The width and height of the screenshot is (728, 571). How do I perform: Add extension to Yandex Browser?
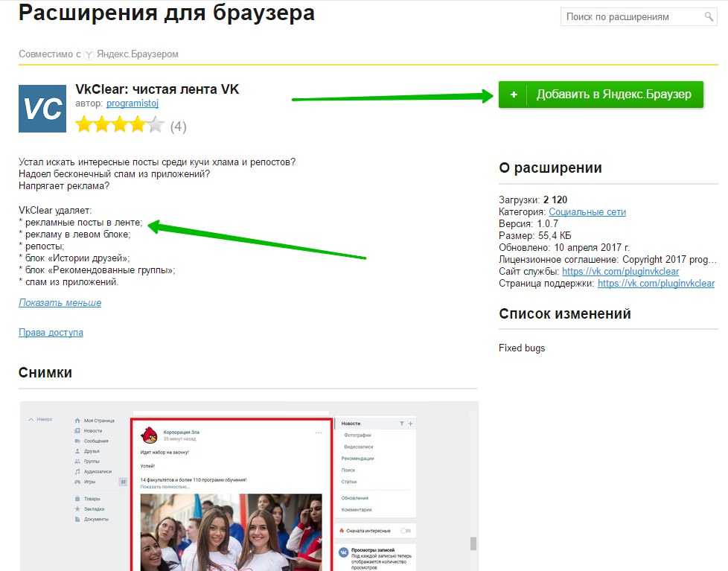click(601, 95)
